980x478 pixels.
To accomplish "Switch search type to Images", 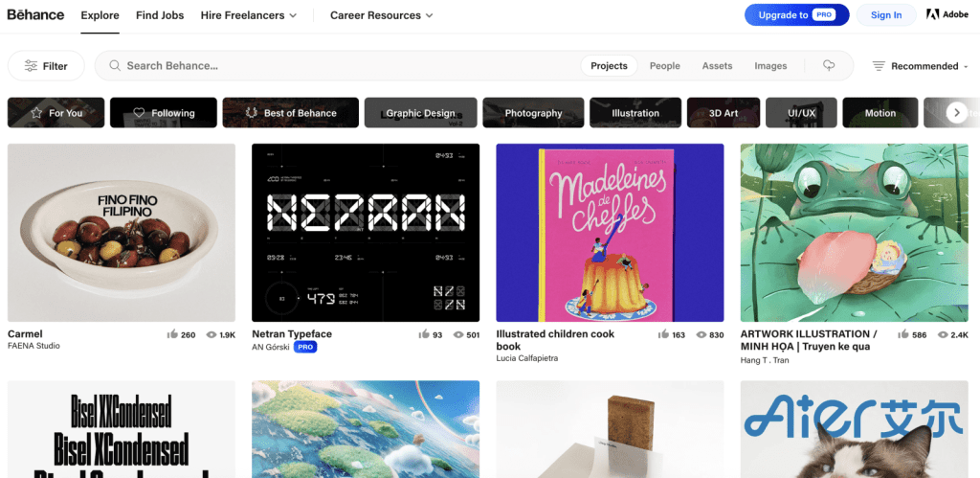I will pyautogui.click(x=770, y=66).
